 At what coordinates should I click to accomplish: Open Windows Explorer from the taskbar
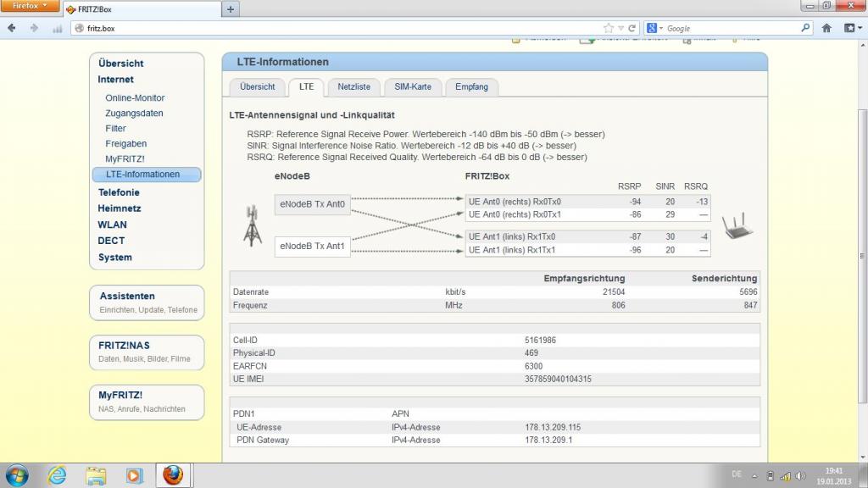pos(96,475)
